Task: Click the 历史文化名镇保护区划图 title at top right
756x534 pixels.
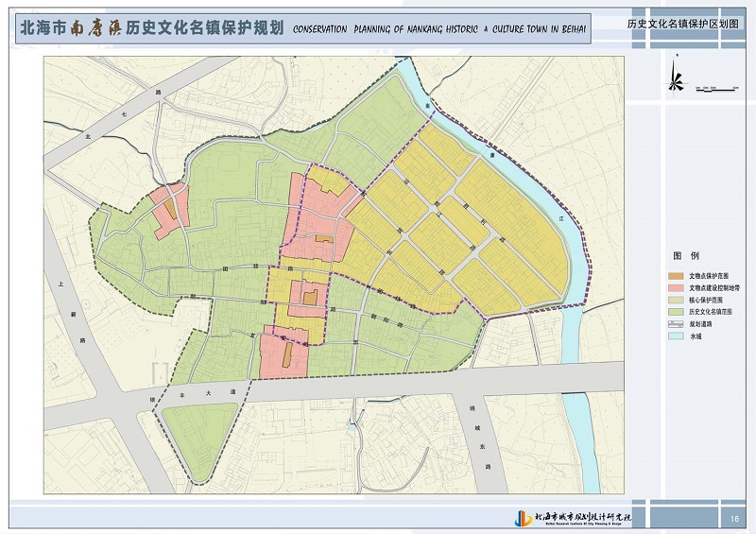Action: point(684,23)
